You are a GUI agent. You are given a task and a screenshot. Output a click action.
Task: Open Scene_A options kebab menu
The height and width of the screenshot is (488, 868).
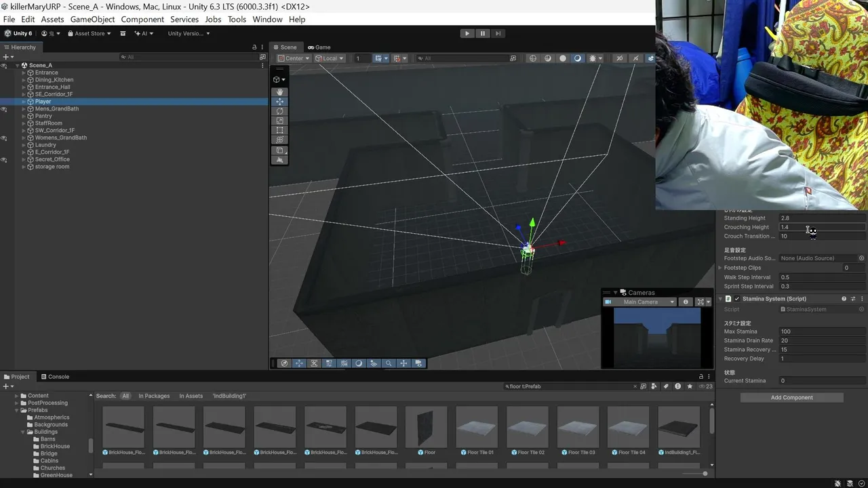(262, 66)
